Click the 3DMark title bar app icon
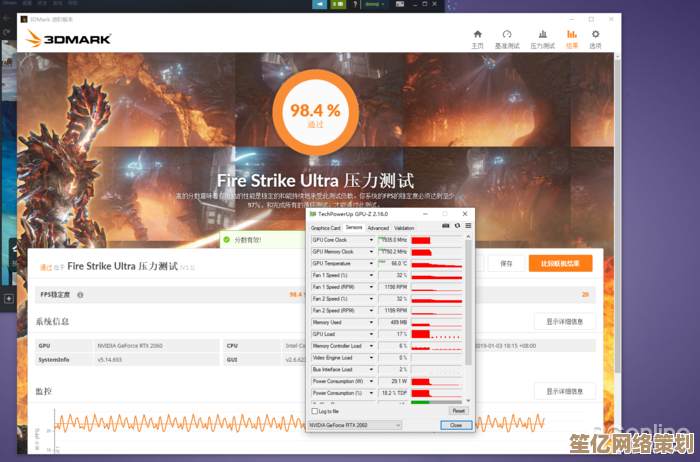This screenshot has height=462, width=700. click(x=24, y=19)
